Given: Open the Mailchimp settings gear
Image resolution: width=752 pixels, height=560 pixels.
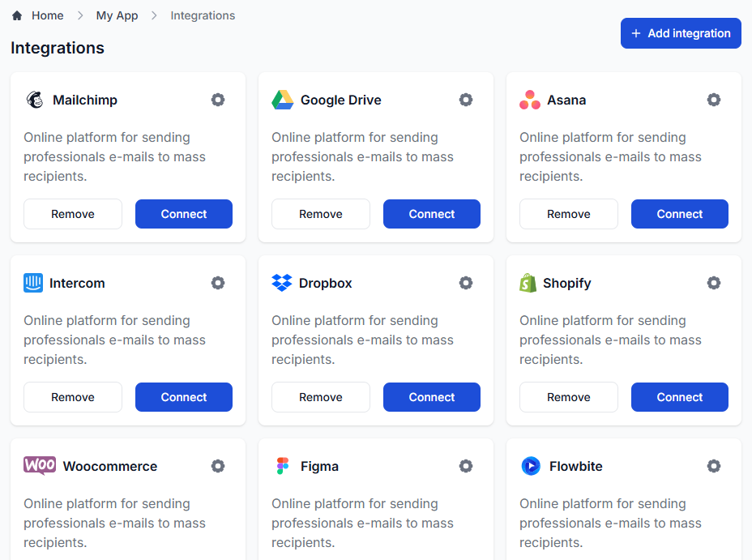Looking at the screenshot, I should click(218, 100).
